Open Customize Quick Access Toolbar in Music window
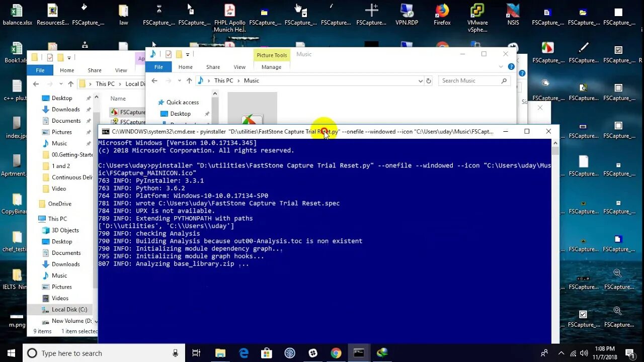Viewport: 644px width, 362px height. click(188, 54)
